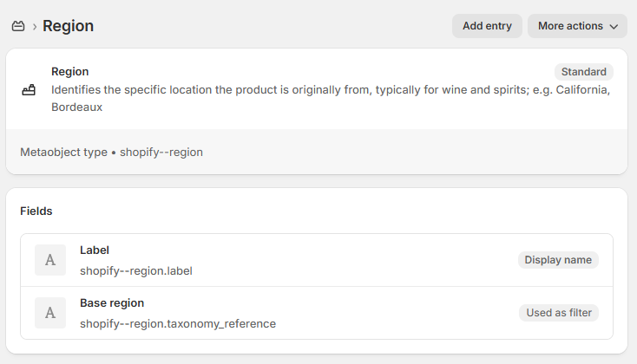Image resolution: width=637 pixels, height=364 pixels.
Task: Click the Base region text-type icon
Action: click(50, 313)
